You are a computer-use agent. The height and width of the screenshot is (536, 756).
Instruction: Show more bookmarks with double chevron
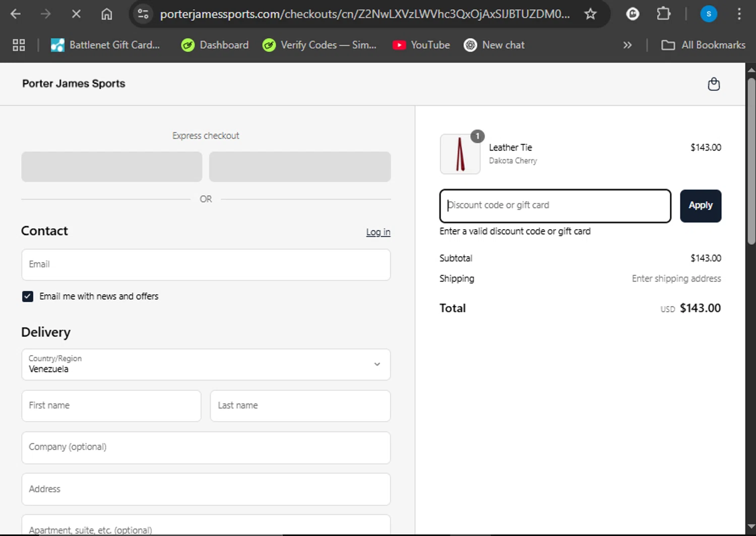(x=627, y=45)
